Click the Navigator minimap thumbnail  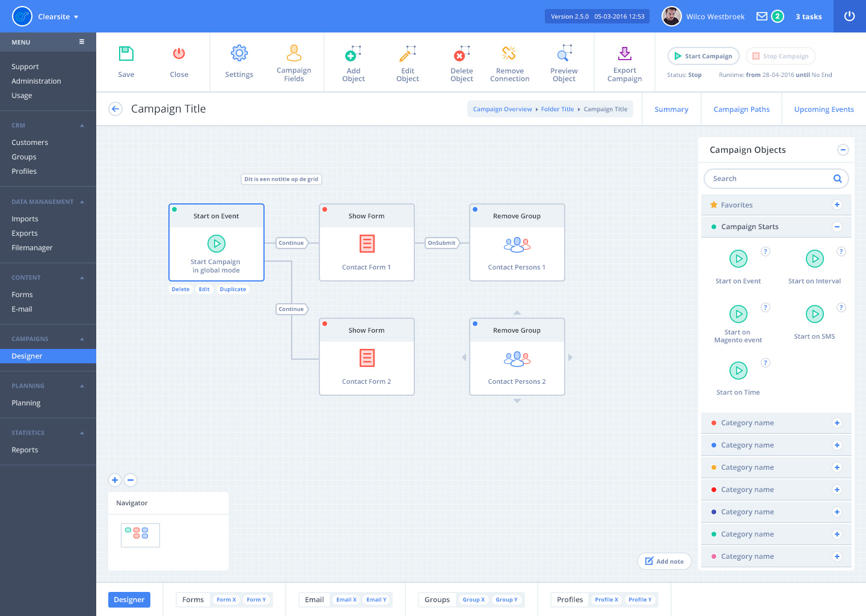[x=140, y=535]
